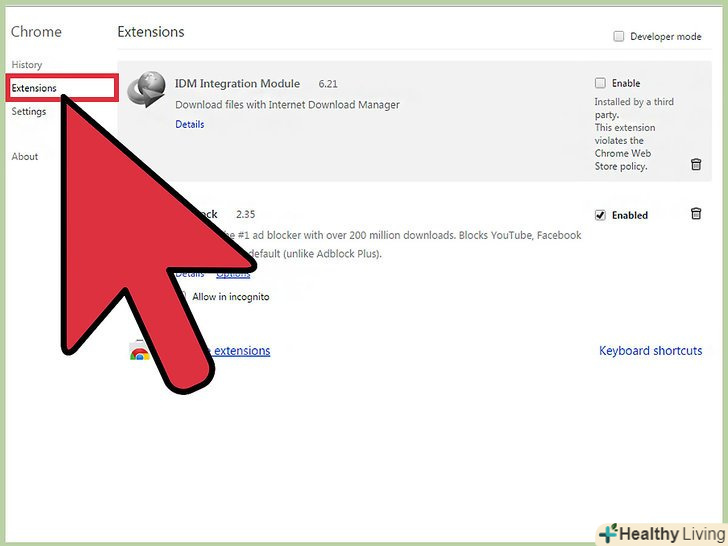Open Details link for IDM Integration Module
This screenshot has height=546, width=728.
[189, 124]
